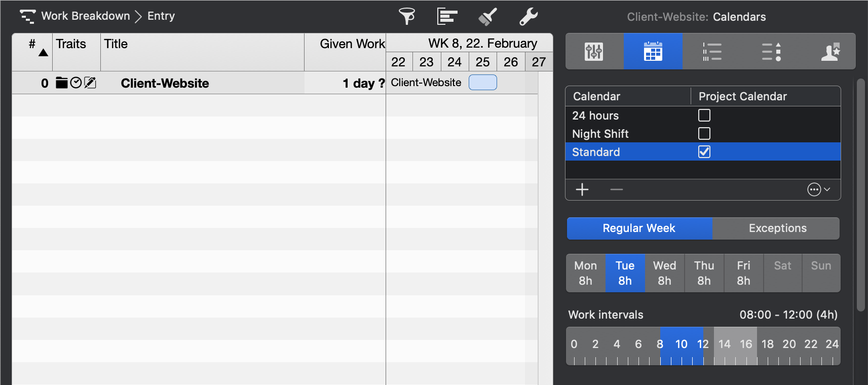This screenshot has height=385, width=868.
Task: Check the Night Shift project calendar box
Action: [704, 134]
